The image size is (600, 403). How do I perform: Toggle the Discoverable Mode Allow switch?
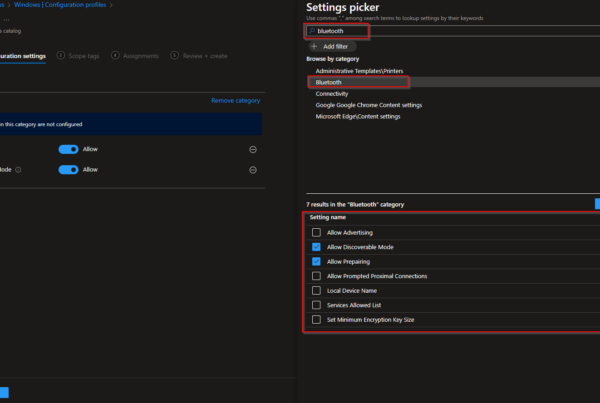point(68,170)
